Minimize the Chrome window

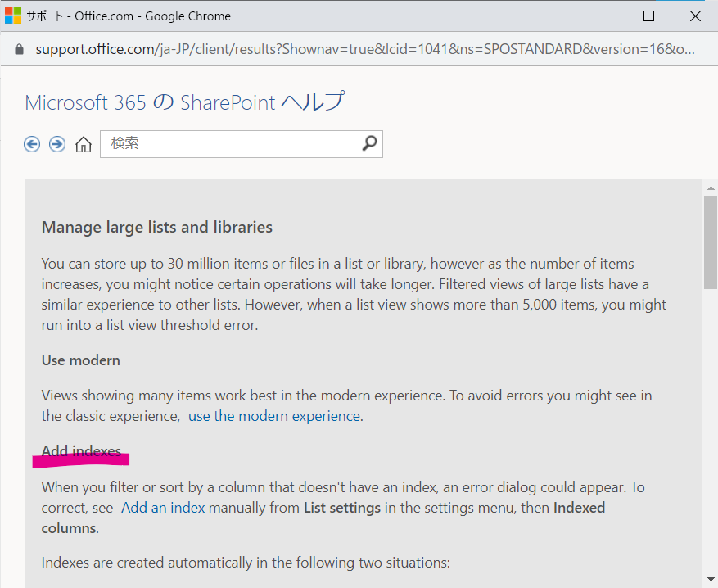coord(604,16)
